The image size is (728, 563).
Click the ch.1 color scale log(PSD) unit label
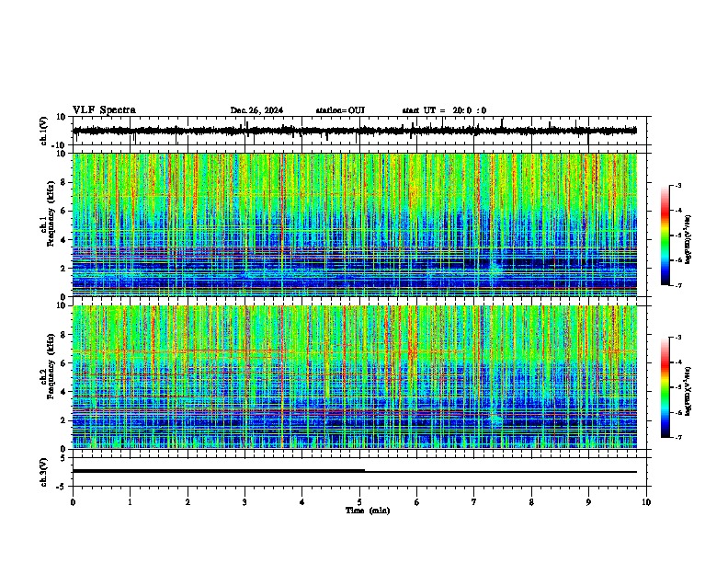click(x=688, y=240)
